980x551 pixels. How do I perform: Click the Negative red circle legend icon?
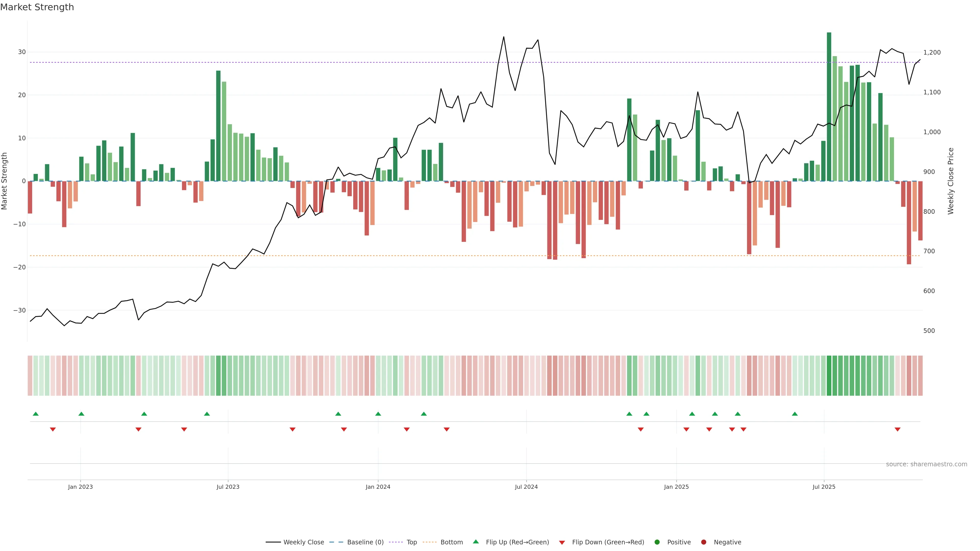click(x=703, y=542)
